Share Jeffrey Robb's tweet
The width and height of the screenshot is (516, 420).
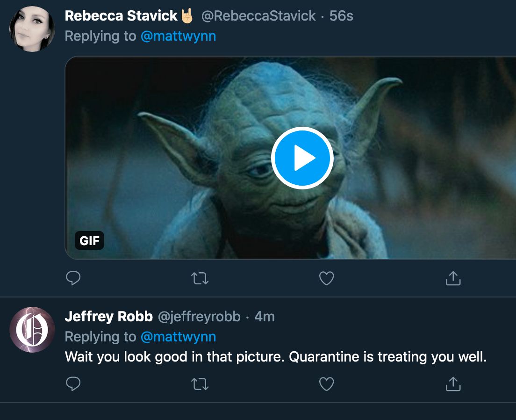tap(453, 384)
